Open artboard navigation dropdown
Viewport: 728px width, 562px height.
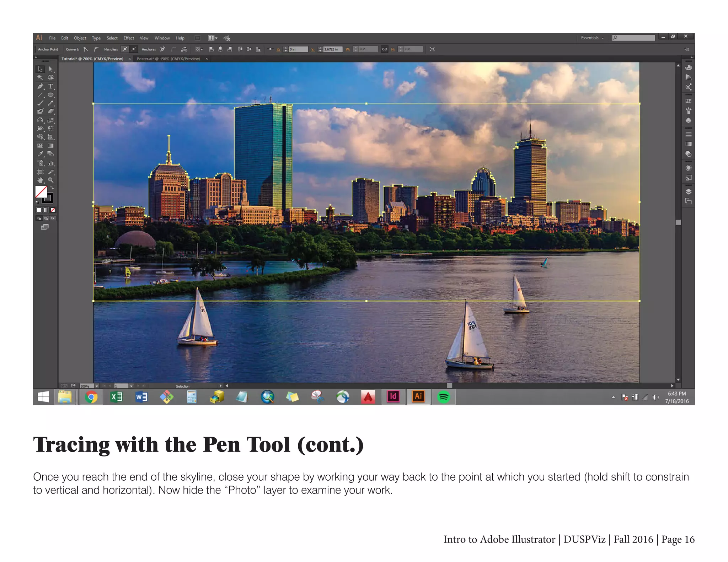pos(131,386)
